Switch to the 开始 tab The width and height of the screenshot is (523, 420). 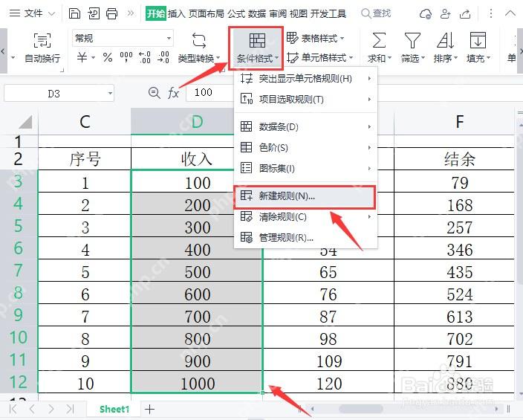click(156, 13)
